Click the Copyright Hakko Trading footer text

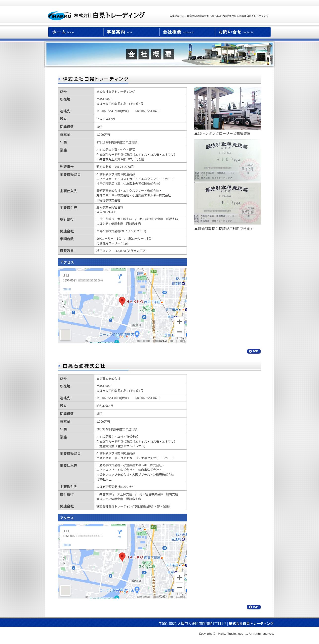point(236,634)
